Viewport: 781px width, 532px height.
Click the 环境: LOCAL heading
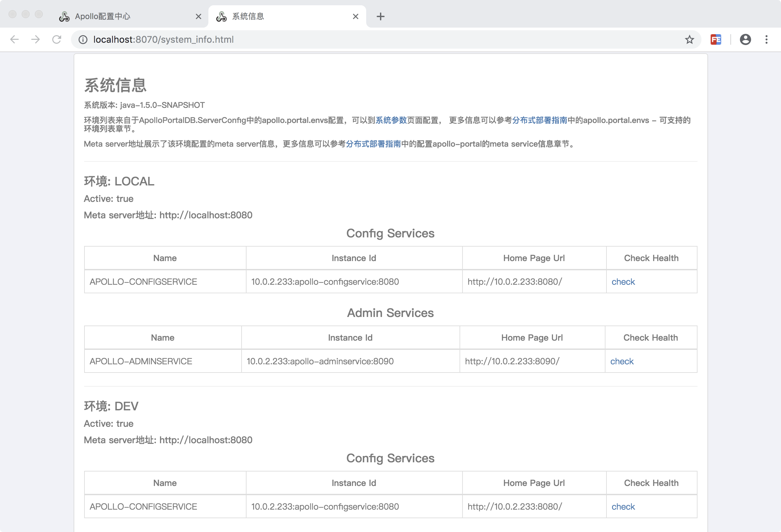pyautogui.click(x=119, y=181)
